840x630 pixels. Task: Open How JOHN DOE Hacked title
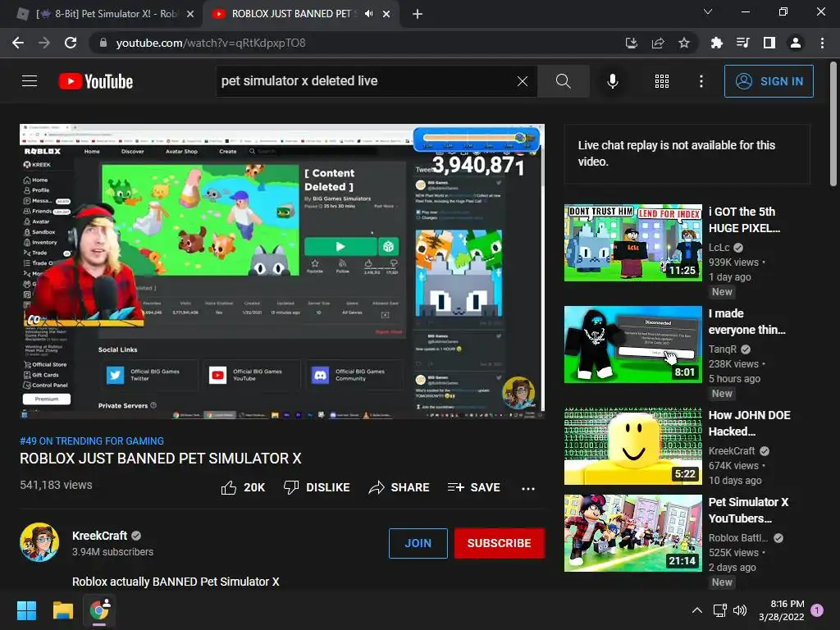749,423
